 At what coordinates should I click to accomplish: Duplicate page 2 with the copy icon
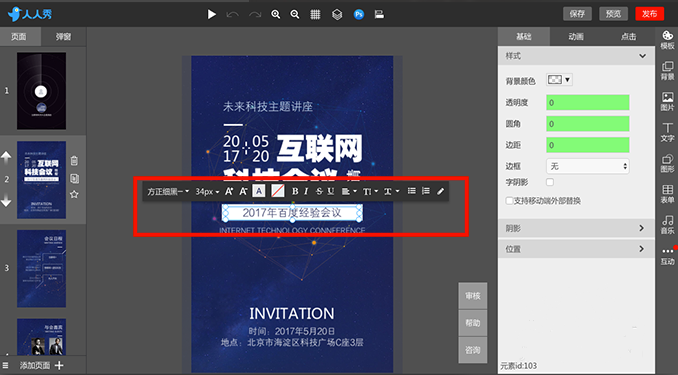[74, 178]
